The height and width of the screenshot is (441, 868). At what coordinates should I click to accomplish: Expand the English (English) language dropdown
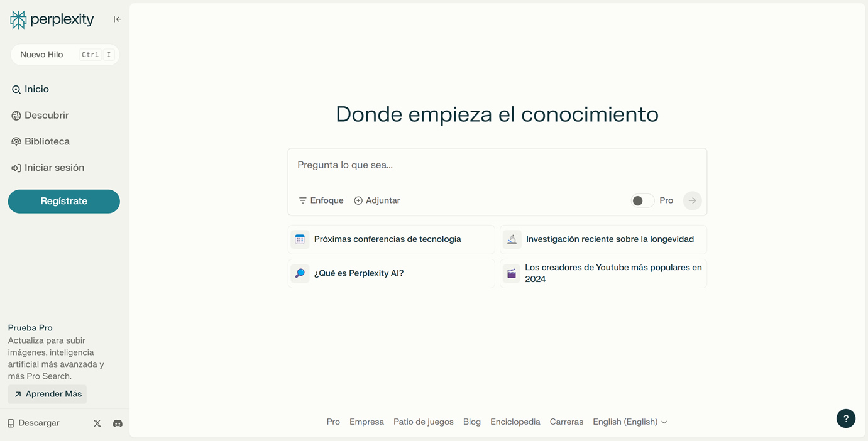(630, 422)
